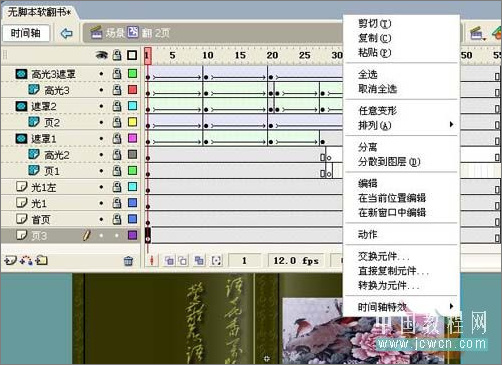
Task: Unlock the 高光3 layer
Action: coord(117,90)
